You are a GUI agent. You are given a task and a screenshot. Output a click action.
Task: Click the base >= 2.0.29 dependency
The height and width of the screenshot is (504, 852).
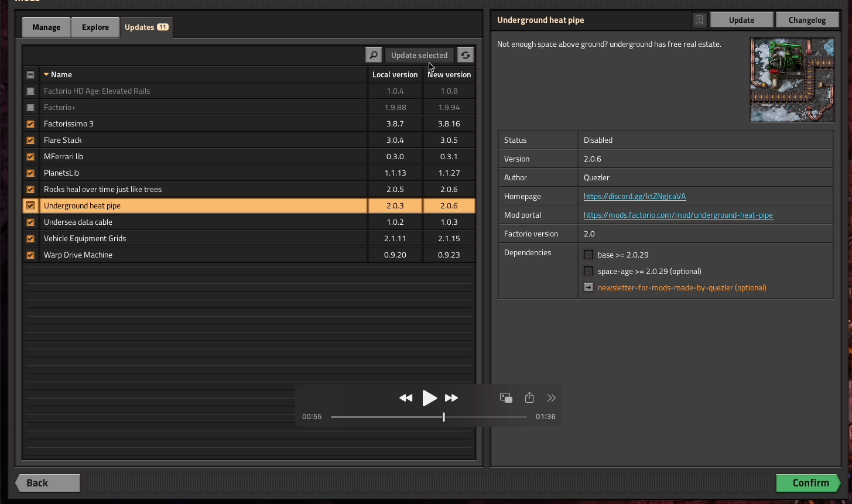tap(623, 255)
